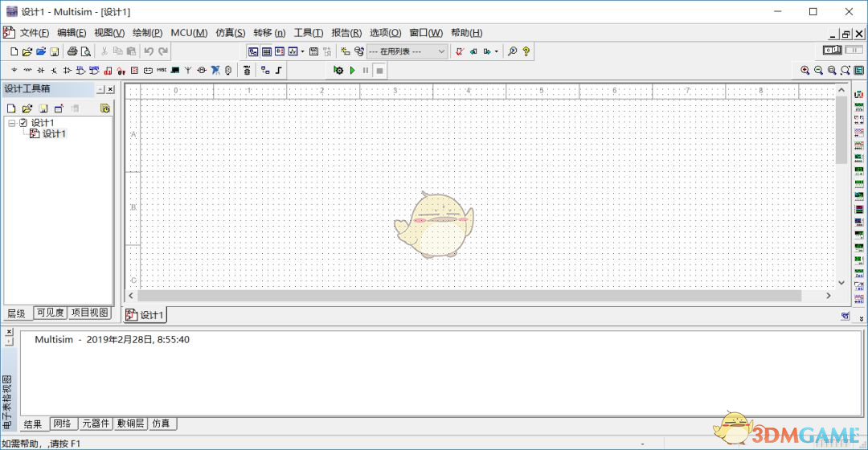Place a Misc component
The image size is (868, 450).
click(x=161, y=70)
